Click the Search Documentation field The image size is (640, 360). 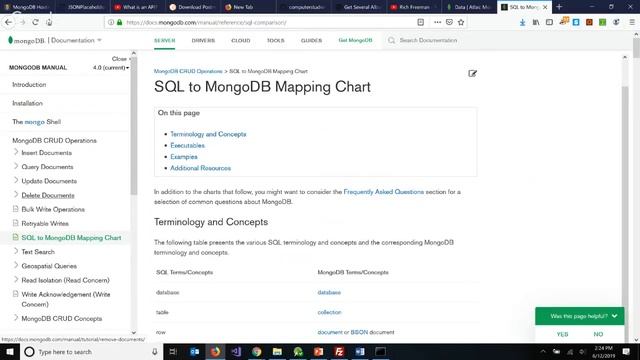(428, 40)
